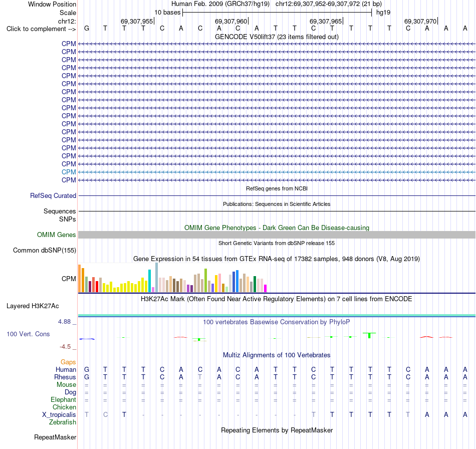Click the Human species label

[66, 369]
